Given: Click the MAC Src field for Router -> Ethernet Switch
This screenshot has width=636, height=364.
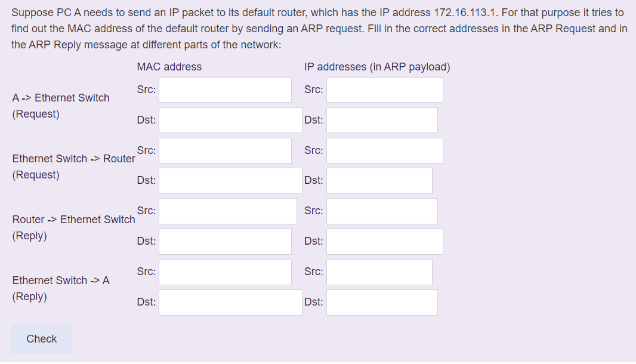Looking at the screenshot, I should [x=227, y=211].
